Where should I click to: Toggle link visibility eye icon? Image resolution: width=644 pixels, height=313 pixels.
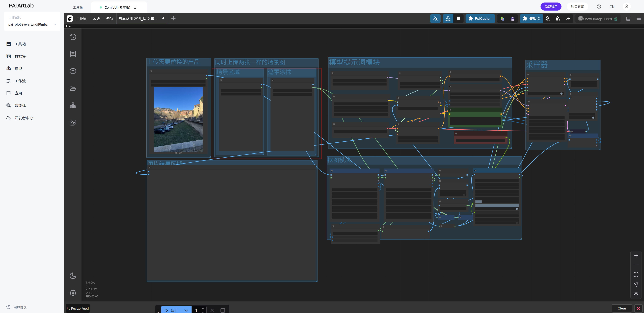point(636,294)
